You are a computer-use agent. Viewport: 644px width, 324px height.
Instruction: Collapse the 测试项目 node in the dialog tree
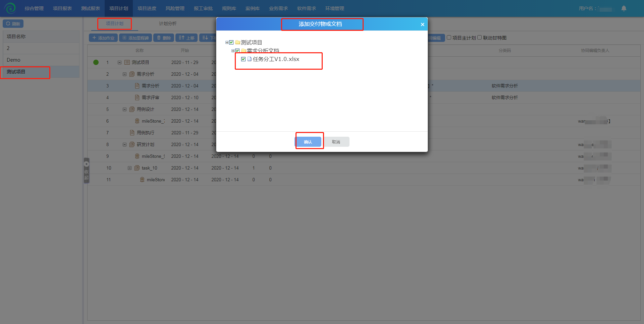pyautogui.click(x=227, y=43)
